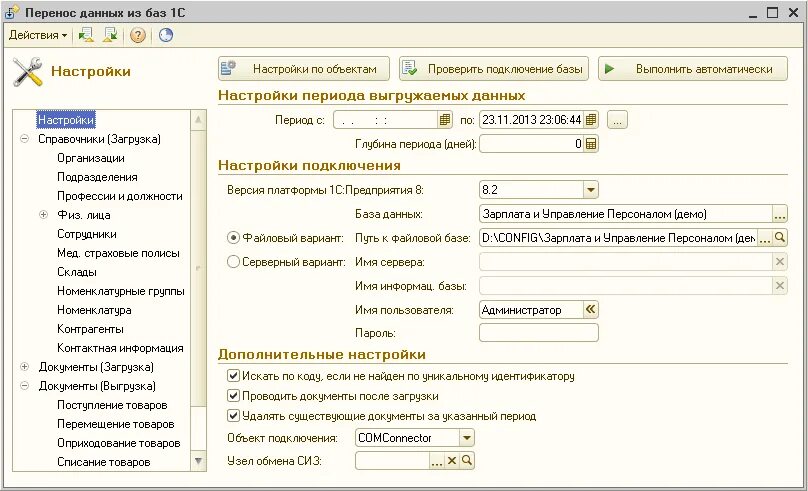Select Файловый вариант radio button
Viewport: 808px width, 491px height.
click(233, 238)
